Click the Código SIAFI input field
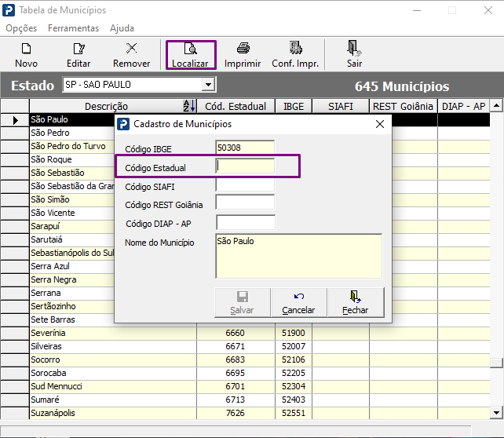504x438 pixels. (245, 185)
